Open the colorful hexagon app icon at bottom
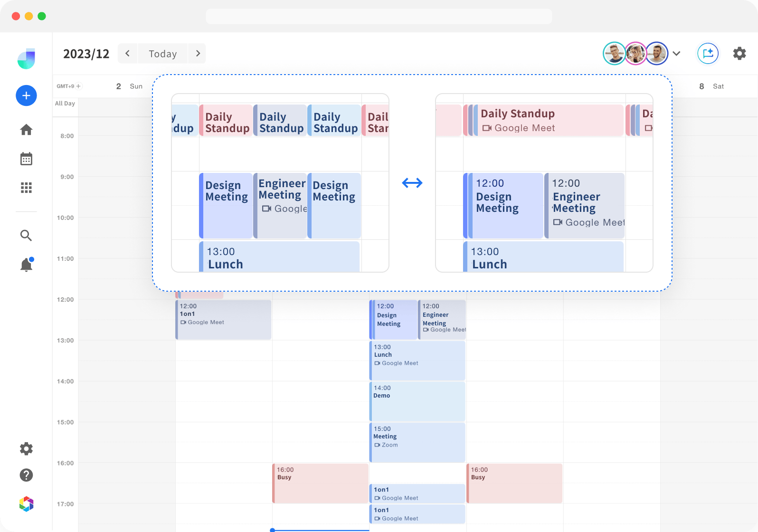Image resolution: width=758 pixels, height=532 pixels. pos(26,504)
